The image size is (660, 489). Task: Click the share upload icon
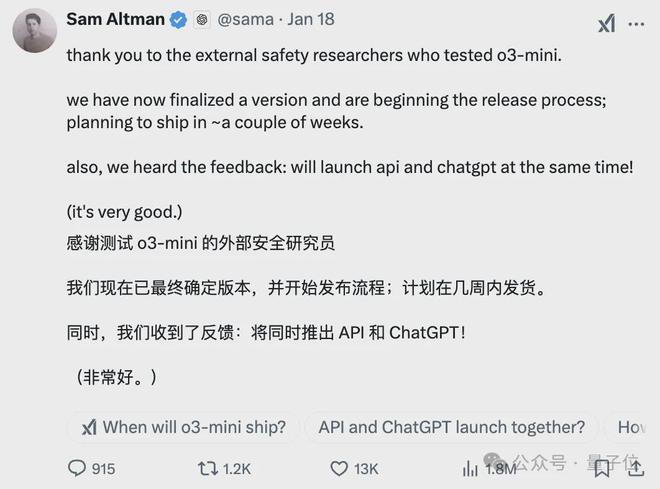[x=636, y=468]
